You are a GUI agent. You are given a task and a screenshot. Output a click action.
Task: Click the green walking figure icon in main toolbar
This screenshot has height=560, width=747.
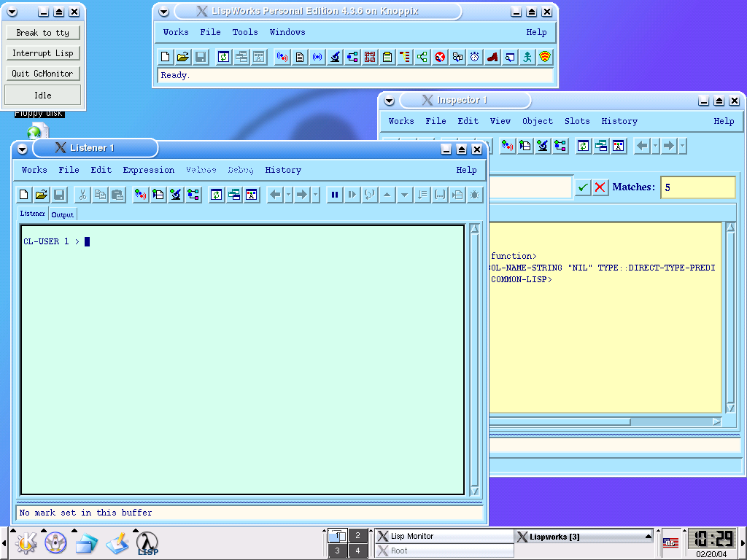click(x=527, y=57)
